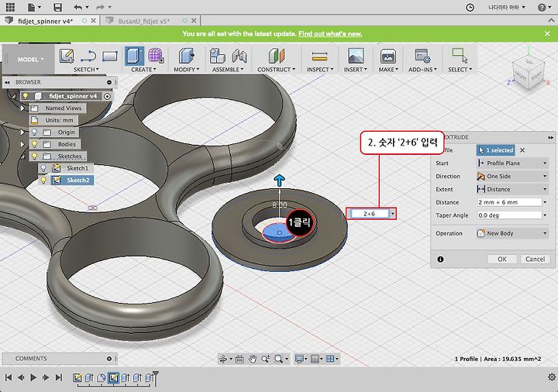Open the job status clock icon
This screenshot has width=558, height=392.
tap(470, 7)
